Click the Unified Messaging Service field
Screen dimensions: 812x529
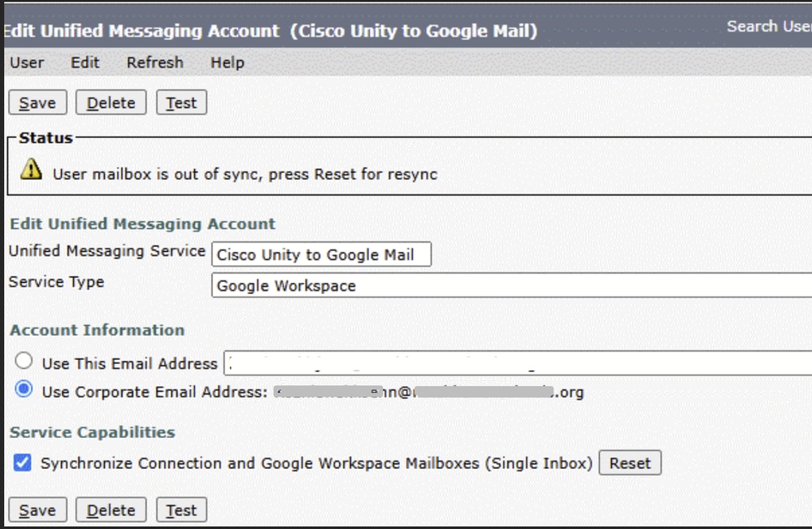[321, 254]
